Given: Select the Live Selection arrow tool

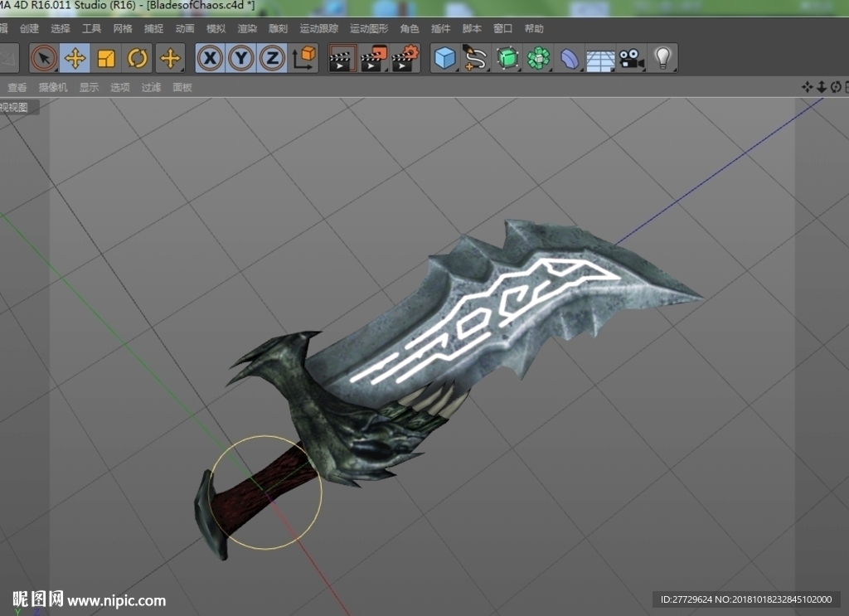Looking at the screenshot, I should [x=44, y=58].
